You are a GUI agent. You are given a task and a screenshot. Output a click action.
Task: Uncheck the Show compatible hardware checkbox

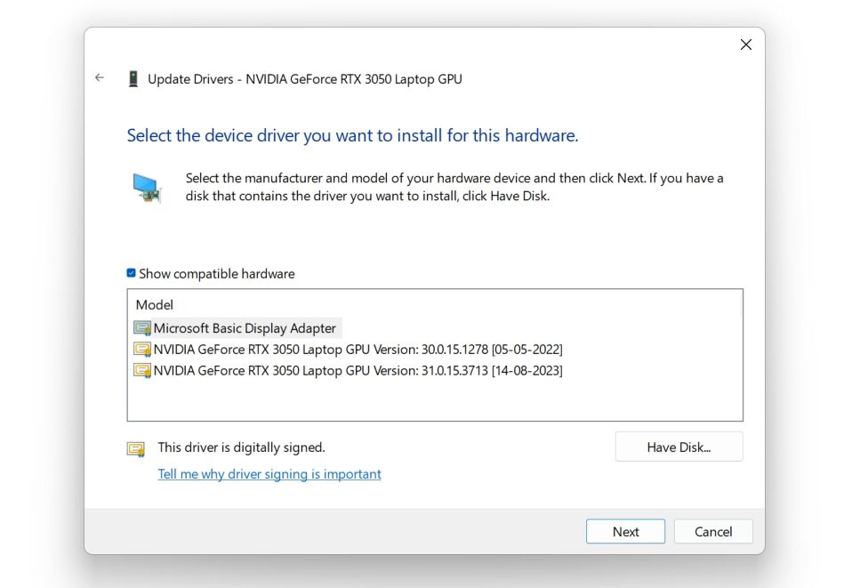coord(132,273)
